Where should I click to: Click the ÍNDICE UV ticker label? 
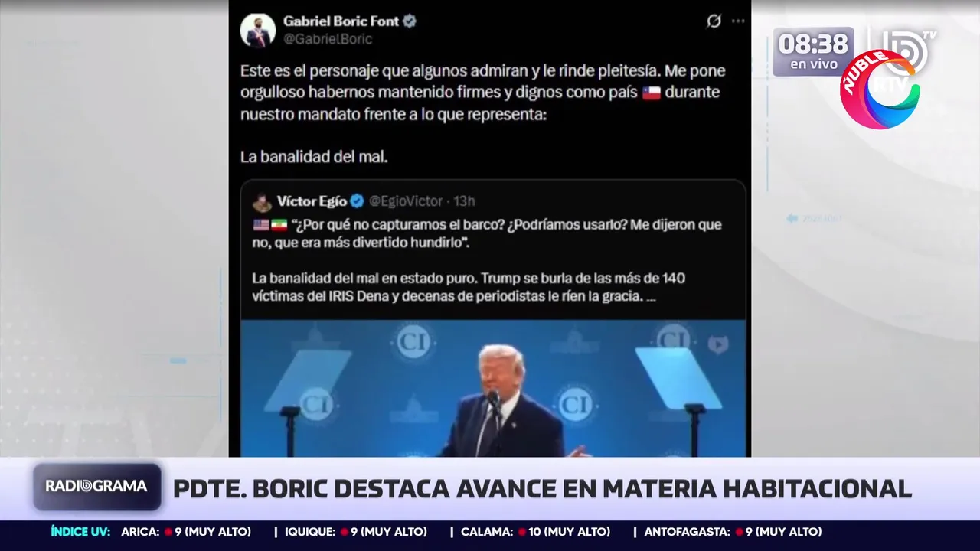pyautogui.click(x=80, y=531)
